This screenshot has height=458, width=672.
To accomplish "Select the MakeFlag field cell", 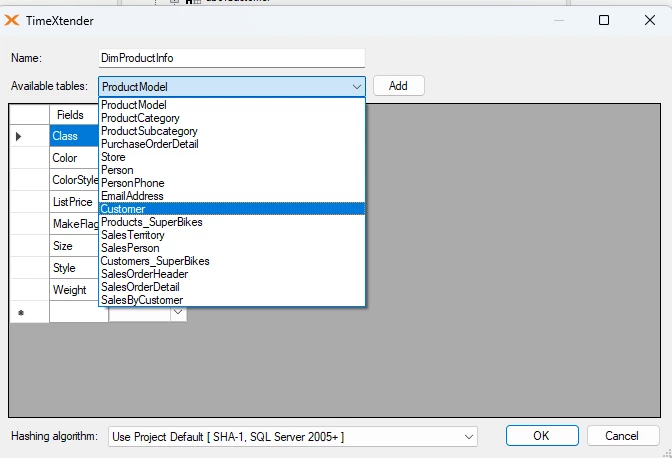I will pos(74,224).
